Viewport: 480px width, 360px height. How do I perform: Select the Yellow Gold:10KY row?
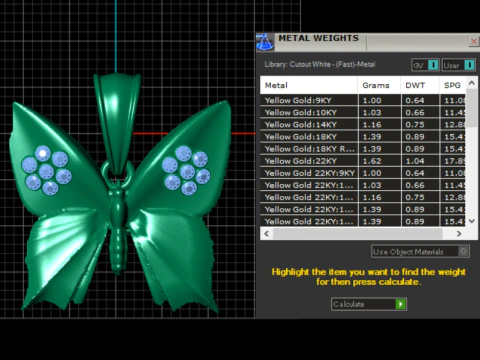363,113
